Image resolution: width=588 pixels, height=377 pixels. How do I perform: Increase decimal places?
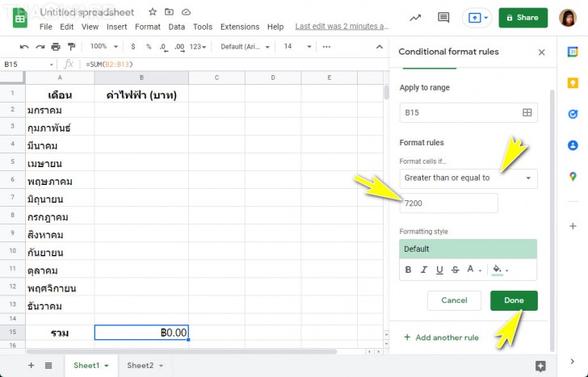[x=179, y=47]
